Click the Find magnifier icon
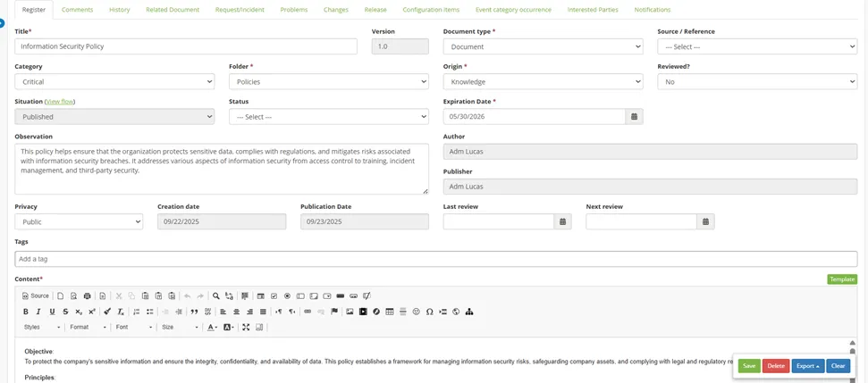 coord(216,296)
